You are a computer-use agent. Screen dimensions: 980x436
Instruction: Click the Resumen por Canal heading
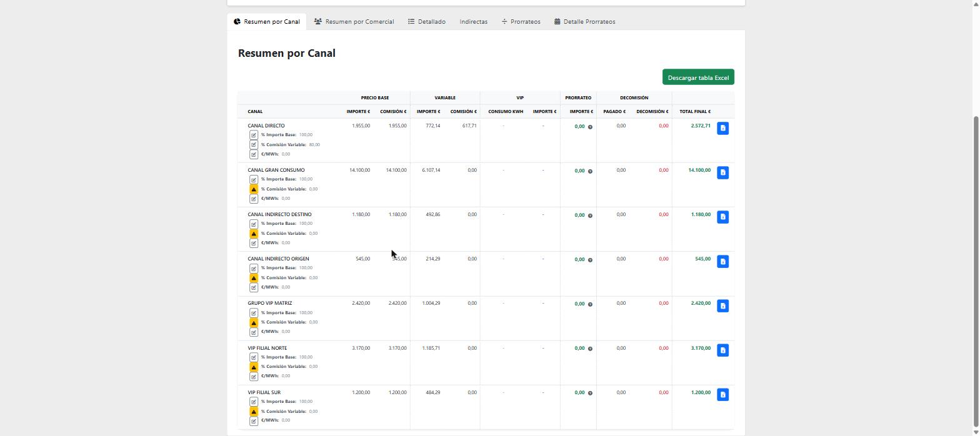pyautogui.click(x=287, y=53)
